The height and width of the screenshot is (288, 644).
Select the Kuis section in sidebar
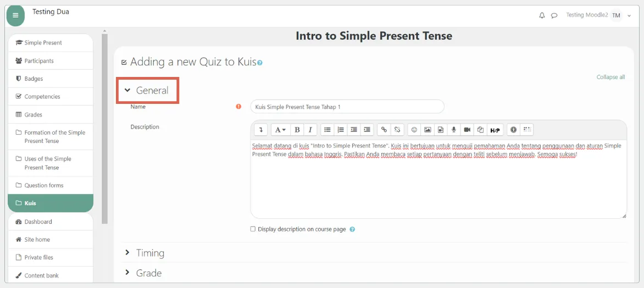[x=51, y=203]
